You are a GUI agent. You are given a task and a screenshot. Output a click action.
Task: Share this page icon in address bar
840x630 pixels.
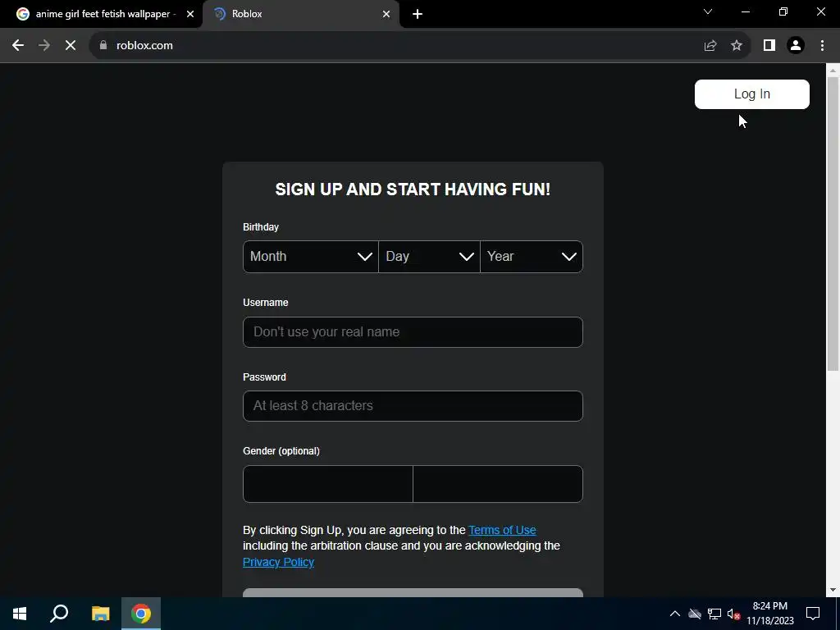click(710, 46)
